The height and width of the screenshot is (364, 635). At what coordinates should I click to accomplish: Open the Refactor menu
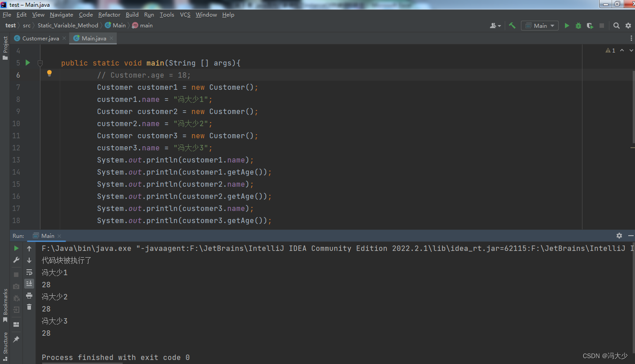click(109, 14)
